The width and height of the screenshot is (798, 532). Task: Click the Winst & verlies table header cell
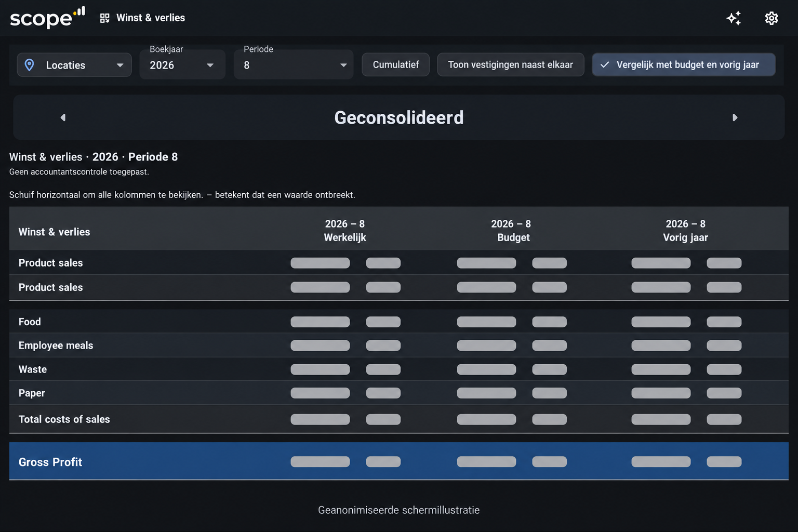[x=55, y=232]
